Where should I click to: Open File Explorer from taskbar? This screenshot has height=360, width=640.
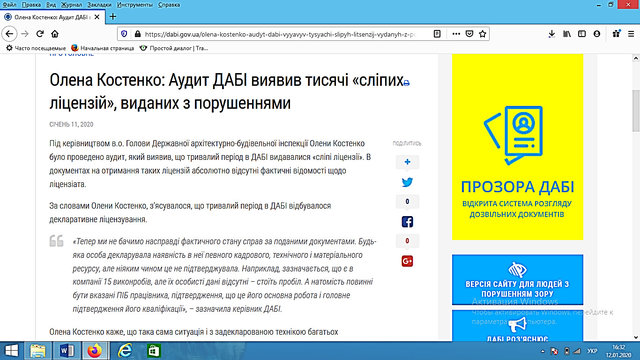point(38,351)
